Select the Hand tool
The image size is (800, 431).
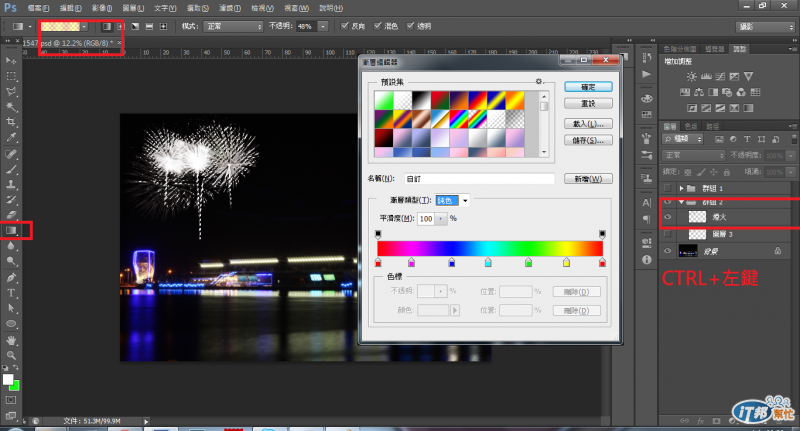(11, 340)
